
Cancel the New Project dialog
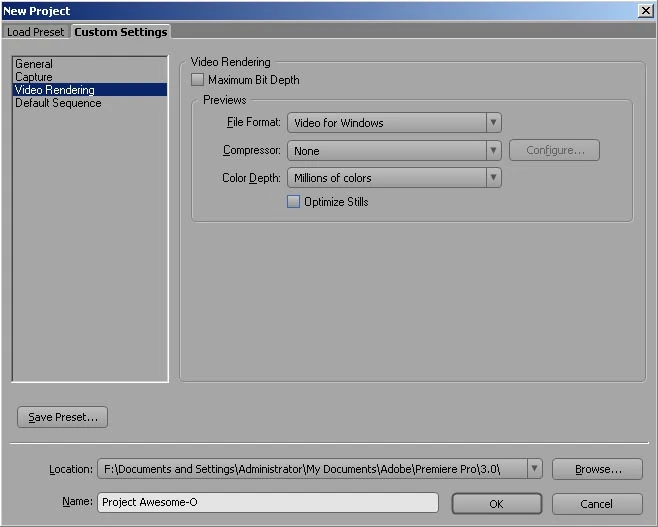[x=597, y=503]
